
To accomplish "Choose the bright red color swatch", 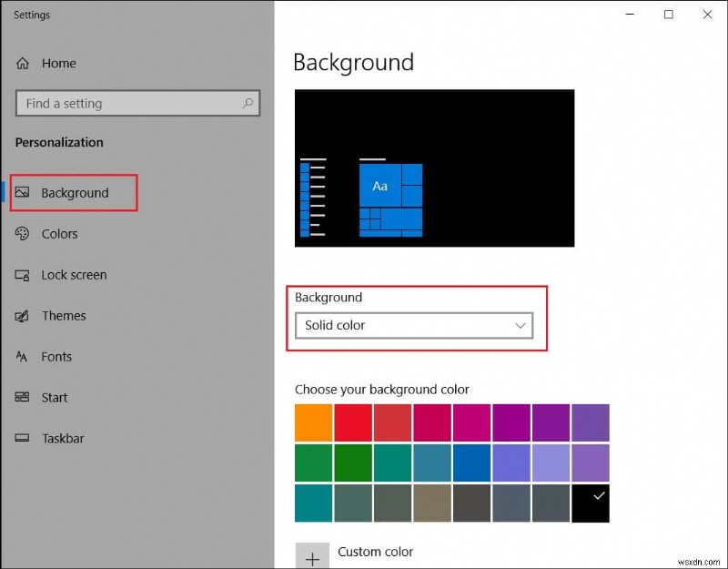I will 352,422.
